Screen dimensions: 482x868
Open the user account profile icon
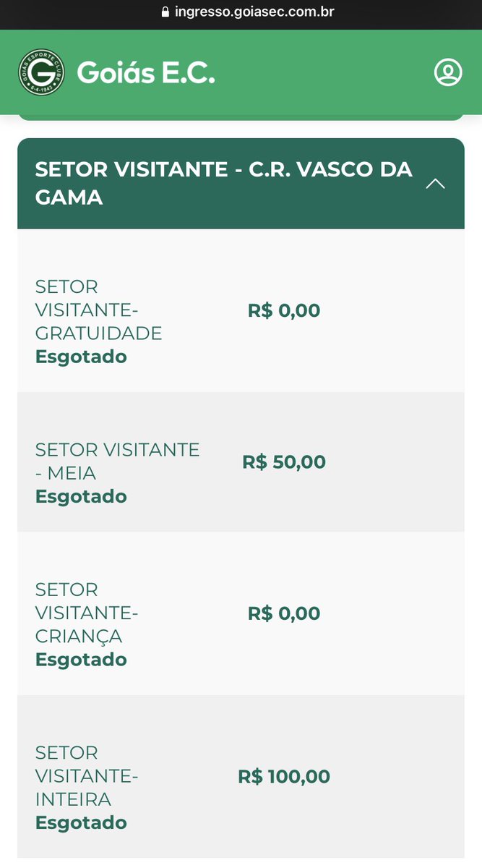click(x=447, y=72)
